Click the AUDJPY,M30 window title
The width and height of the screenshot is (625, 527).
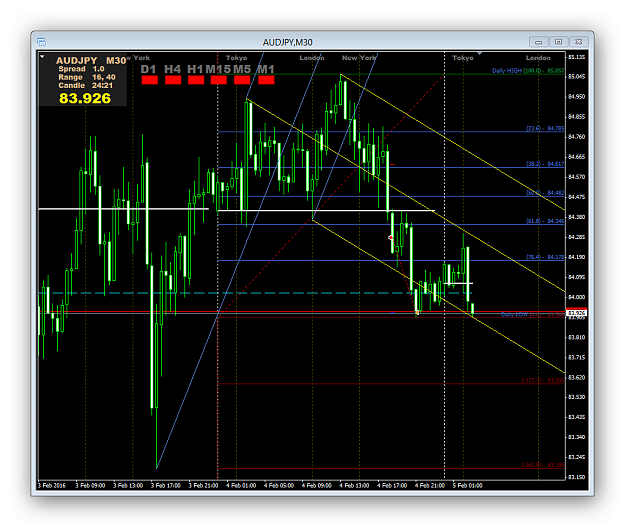coord(287,42)
